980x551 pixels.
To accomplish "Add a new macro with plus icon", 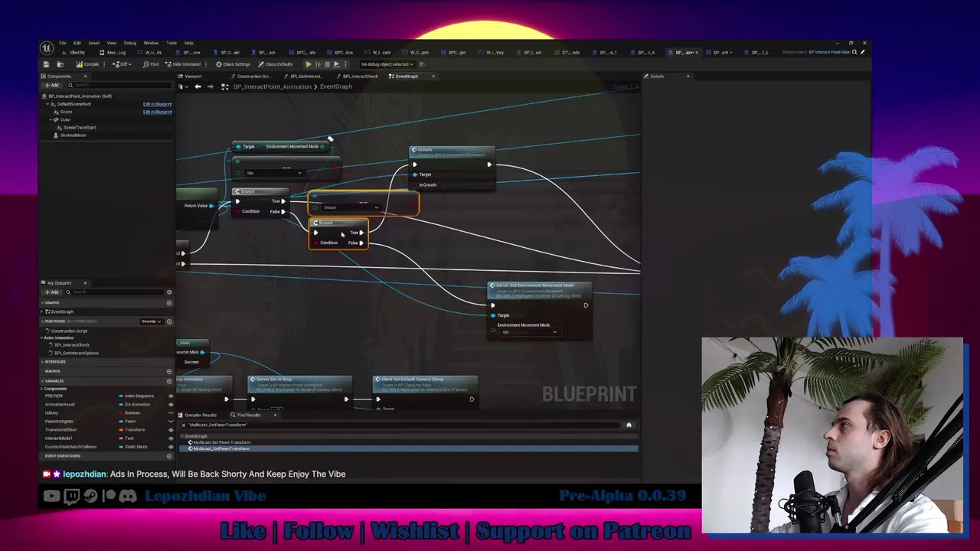I will (169, 371).
